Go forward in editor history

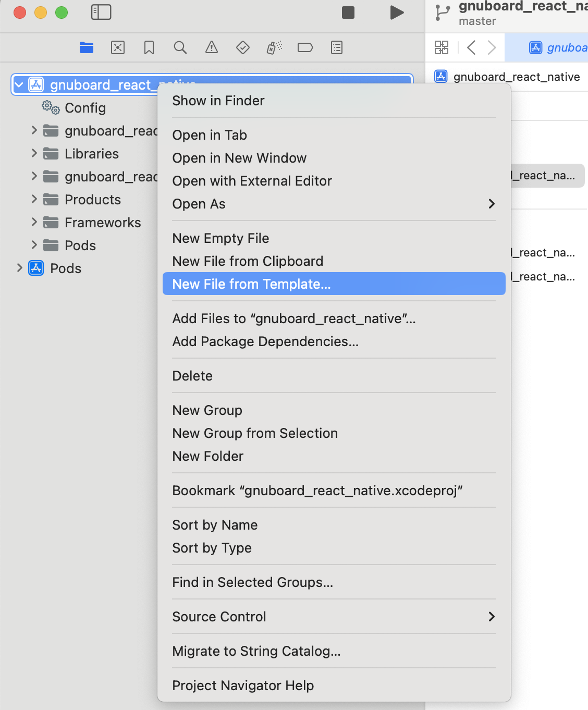click(492, 47)
